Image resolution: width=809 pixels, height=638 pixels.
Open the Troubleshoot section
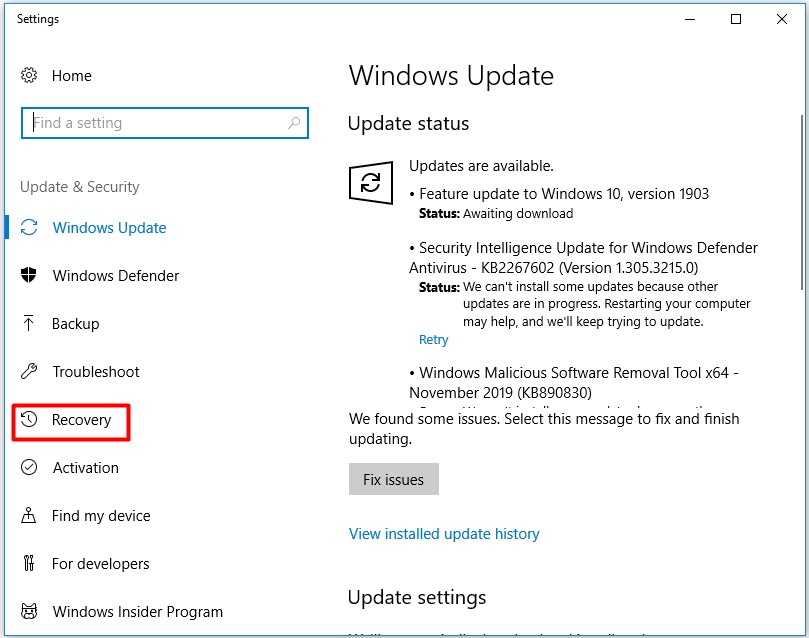pos(96,372)
